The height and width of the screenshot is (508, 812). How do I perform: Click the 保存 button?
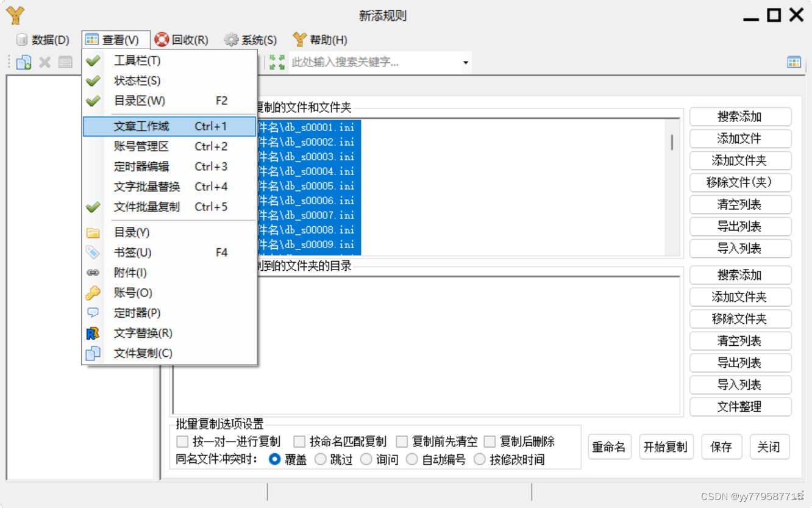[721, 447]
